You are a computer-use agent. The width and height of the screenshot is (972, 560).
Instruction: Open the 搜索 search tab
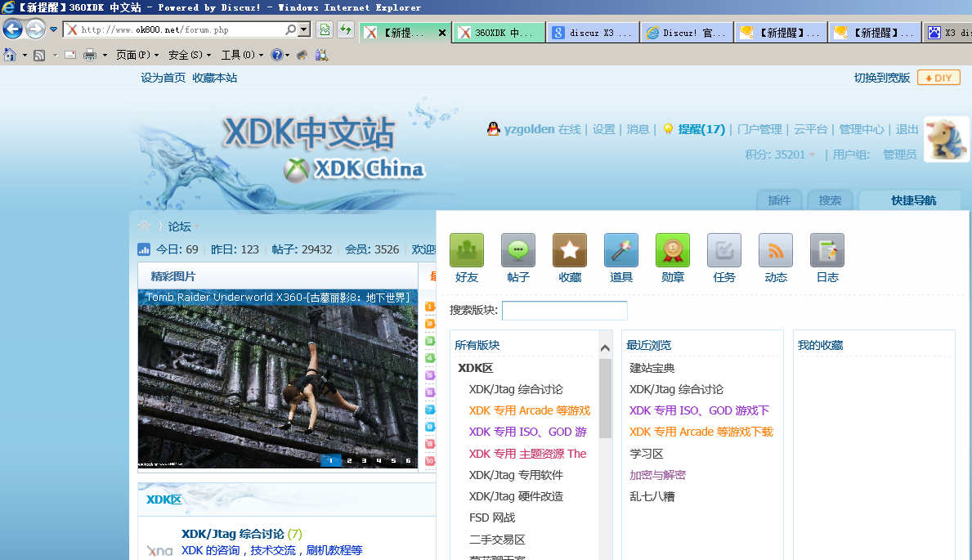coord(830,200)
